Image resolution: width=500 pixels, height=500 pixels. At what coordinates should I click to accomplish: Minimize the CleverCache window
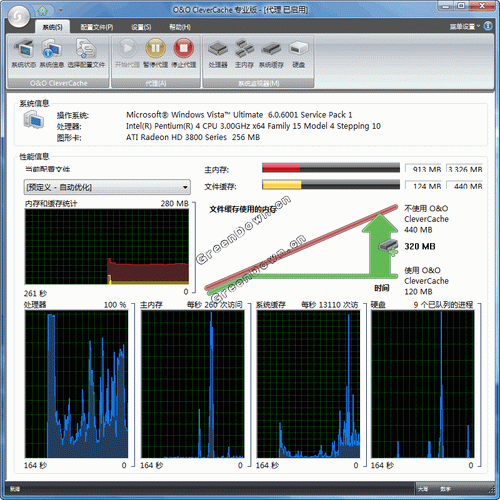[446, 6]
